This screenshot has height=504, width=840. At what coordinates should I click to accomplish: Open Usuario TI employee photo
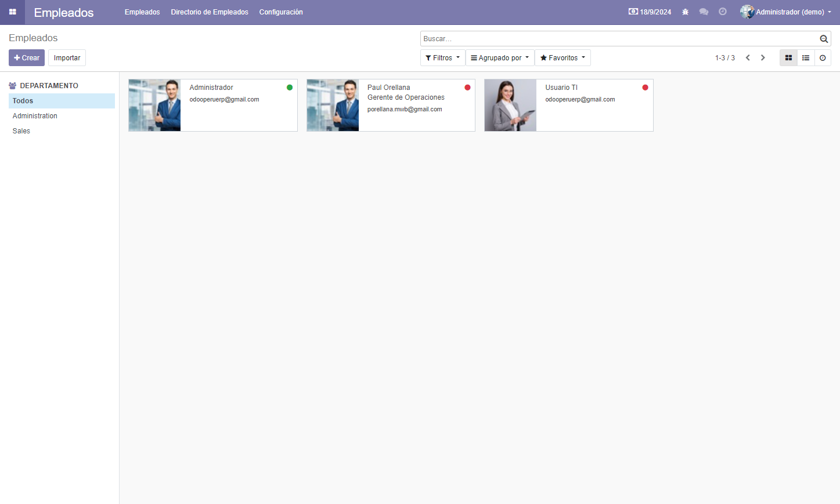coord(510,106)
